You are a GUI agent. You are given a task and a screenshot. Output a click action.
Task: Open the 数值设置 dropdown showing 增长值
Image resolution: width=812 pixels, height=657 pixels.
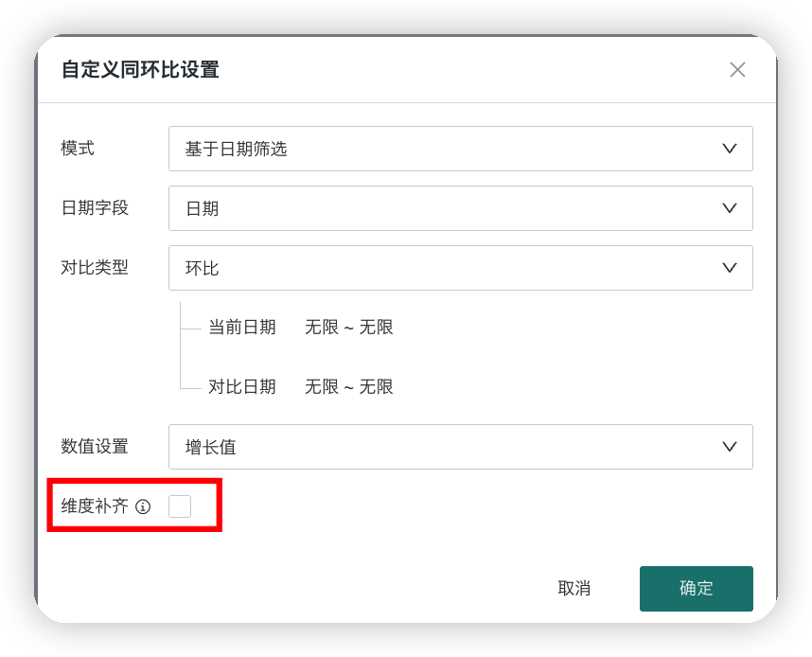(460, 447)
